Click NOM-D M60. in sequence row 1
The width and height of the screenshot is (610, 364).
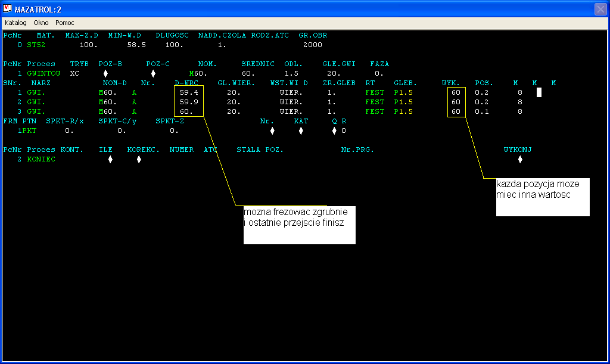(x=108, y=92)
